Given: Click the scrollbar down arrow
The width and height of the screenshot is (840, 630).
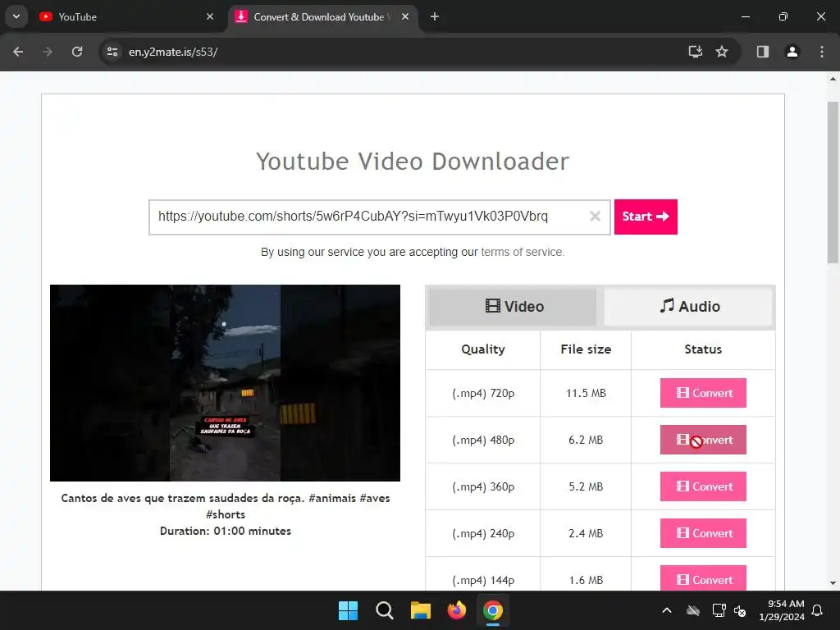Looking at the screenshot, I should (833, 583).
